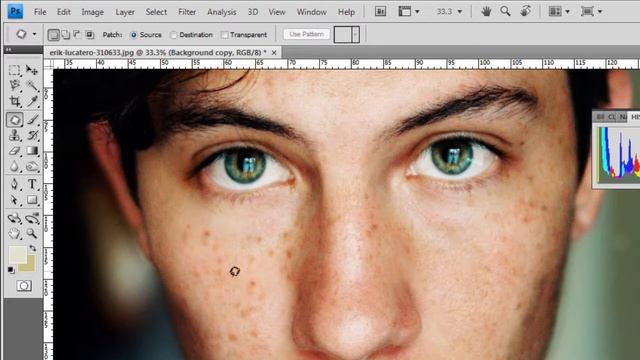The height and width of the screenshot is (360, 640).
Task: Select the Magic Wand tool
Action: click(x=32, y=85)
